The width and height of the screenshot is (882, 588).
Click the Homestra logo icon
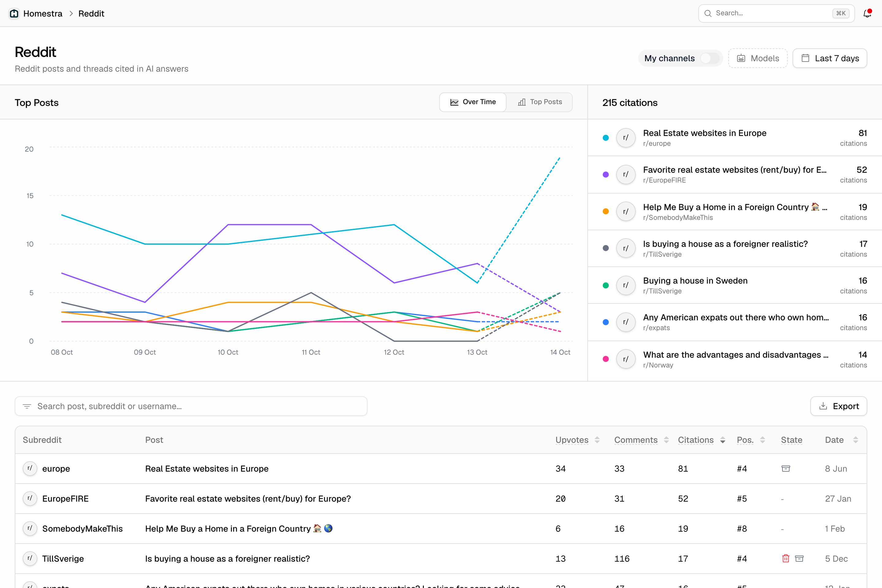(x=14, y=13)
